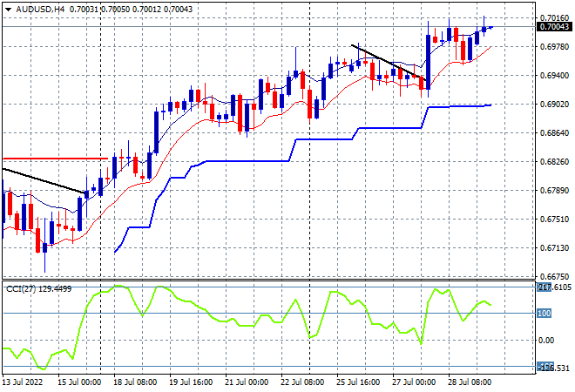Image resolution: width=575 pixels, height=392 pixels.
Task: Select the red horizontal resistance line
Action: click(55, 159)
